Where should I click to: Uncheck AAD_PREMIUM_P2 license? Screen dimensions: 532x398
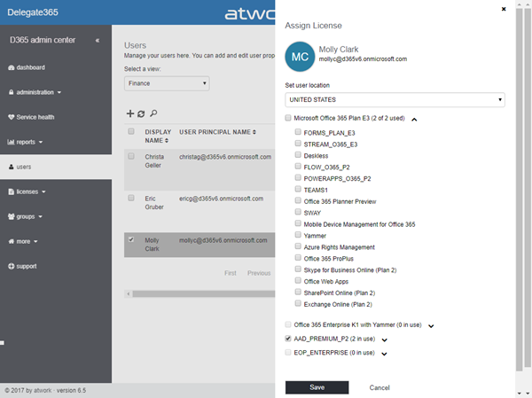288,339
